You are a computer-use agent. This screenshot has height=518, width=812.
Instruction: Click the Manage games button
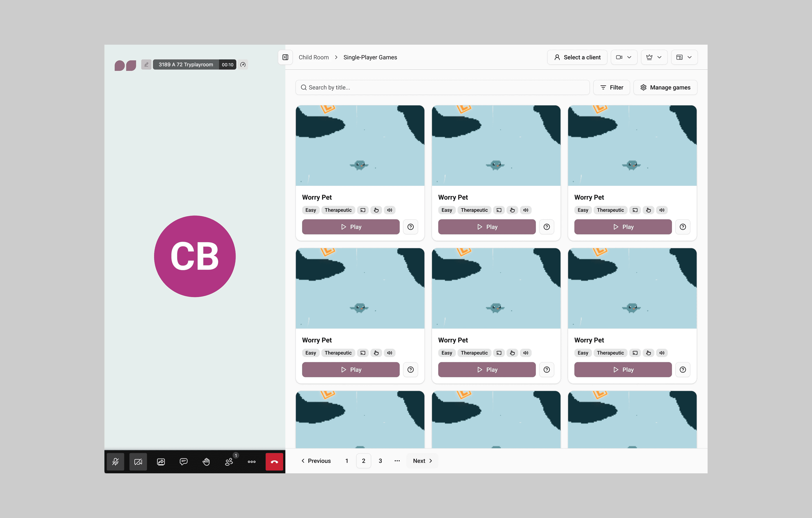(x=665, y=87)
